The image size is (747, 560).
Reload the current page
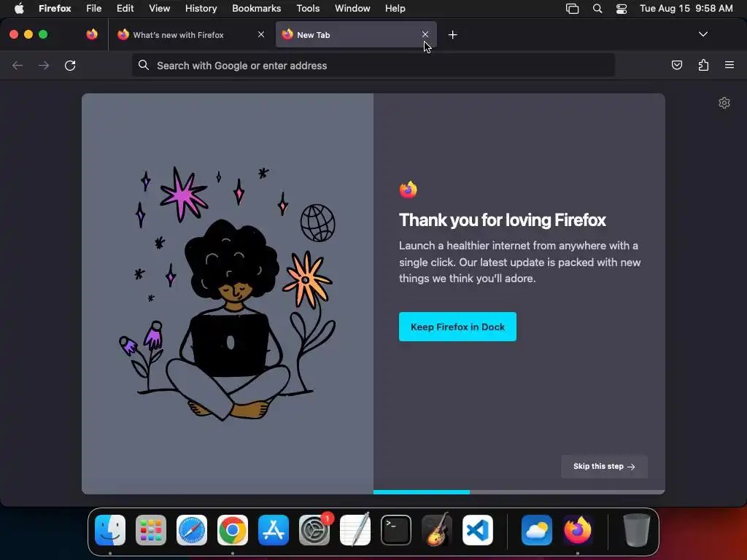pyautogui.click(x=70, y=65)
